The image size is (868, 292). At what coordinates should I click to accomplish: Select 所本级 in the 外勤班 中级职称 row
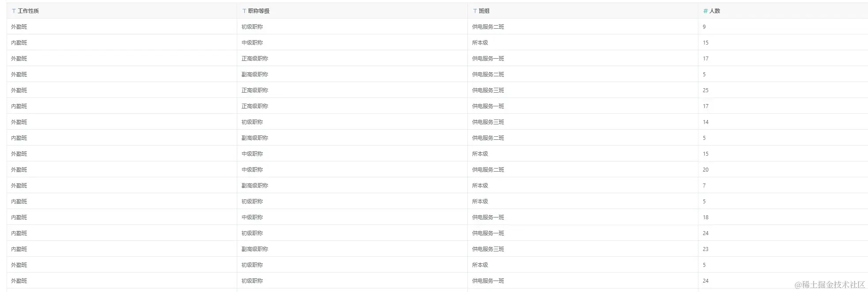point(480,154)
